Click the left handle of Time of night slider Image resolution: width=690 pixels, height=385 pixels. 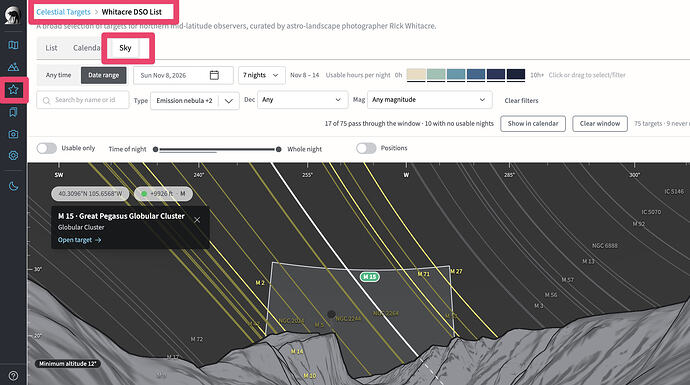(155, 150)
